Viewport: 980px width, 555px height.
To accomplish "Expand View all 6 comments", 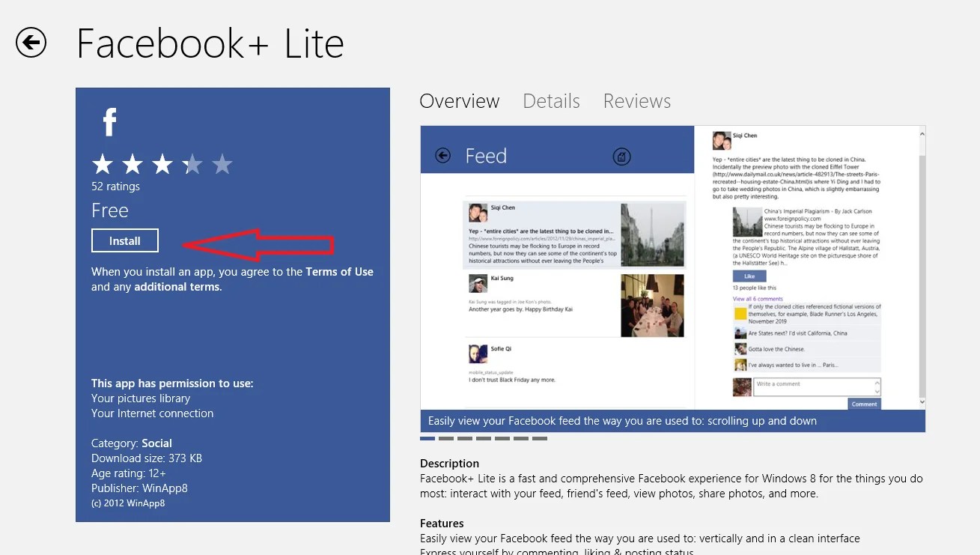I will [758, 299].
